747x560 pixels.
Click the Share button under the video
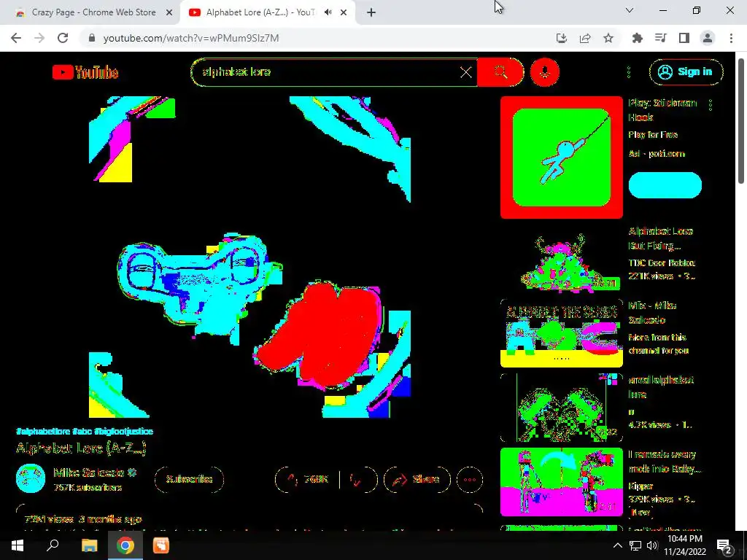coord(417,480)
